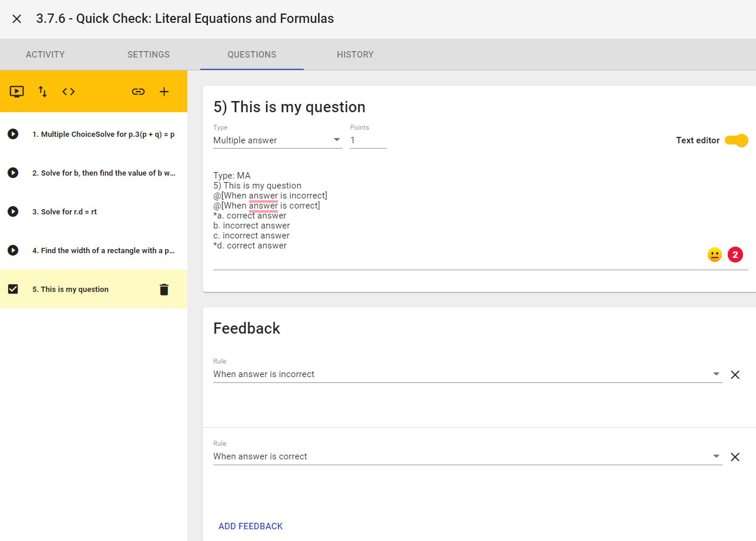This screenshot has height=541, width=756.
Task: Delete question 5 with the trash icon
Action: [x=164, y=289]
